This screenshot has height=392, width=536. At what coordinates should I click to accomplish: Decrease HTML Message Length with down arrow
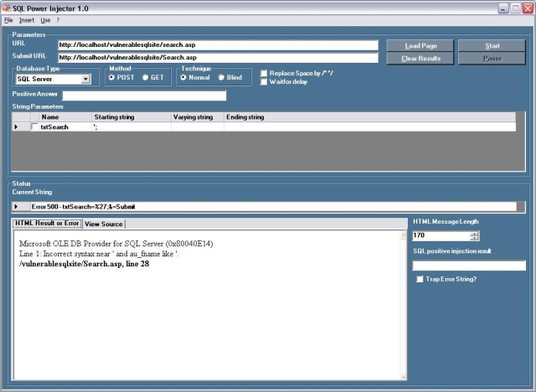pos(474,238)
